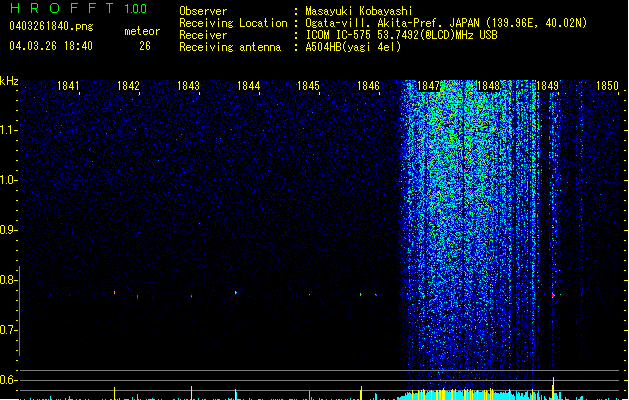Click the 1846 time axis marker
The image size is (629, 400).
[368, 86]
